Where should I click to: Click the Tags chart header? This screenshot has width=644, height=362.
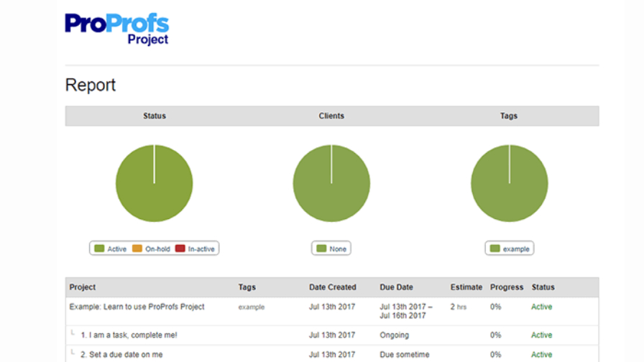[x=508, y=116]
